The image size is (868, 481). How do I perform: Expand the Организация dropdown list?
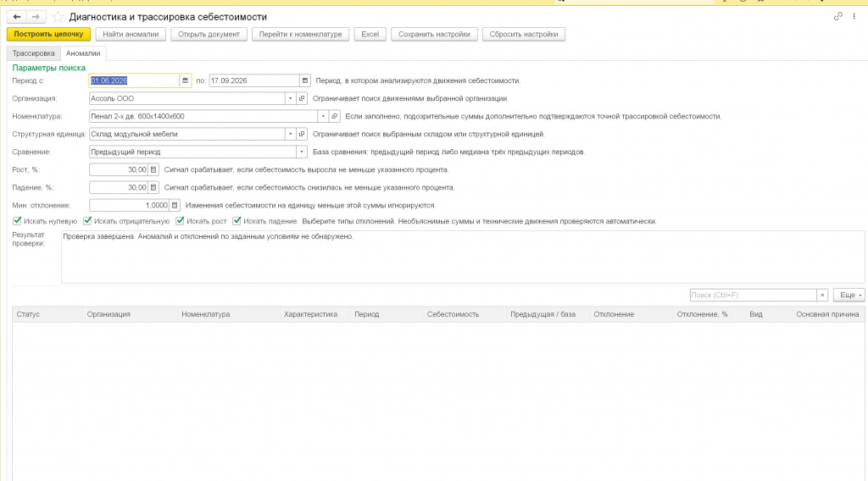[x=290, y=98]
